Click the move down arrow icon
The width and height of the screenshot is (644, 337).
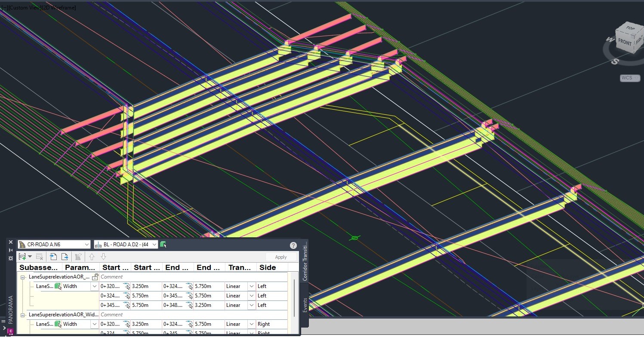point(103,257)
